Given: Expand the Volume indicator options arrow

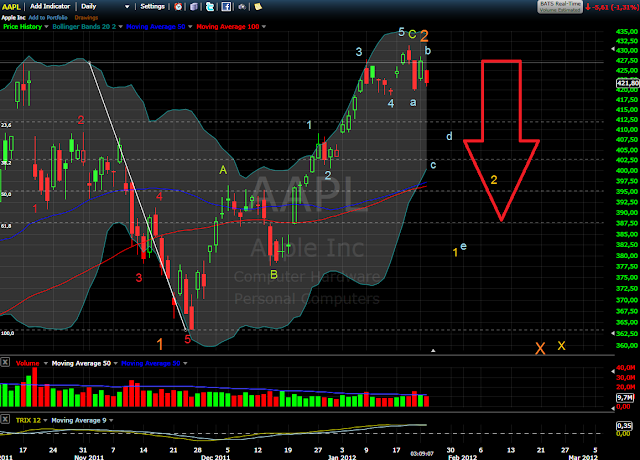Looking at the screenshot, I should click(45, 363).
